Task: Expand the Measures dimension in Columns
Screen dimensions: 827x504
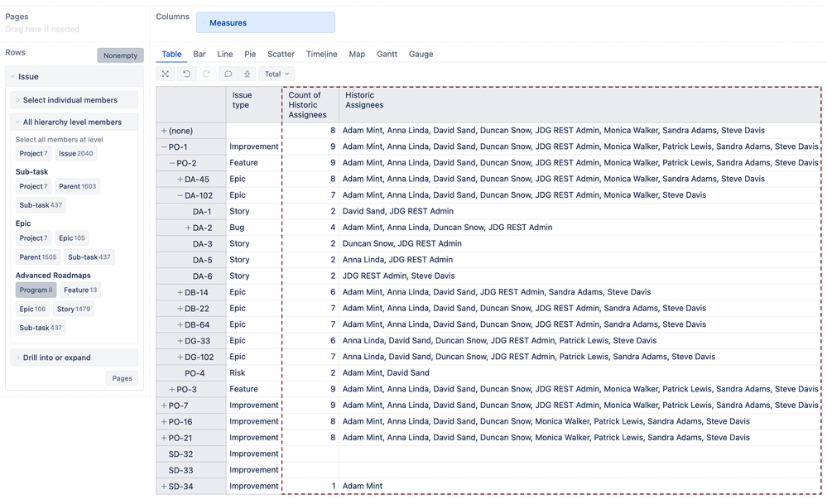Action: point(204,22)
